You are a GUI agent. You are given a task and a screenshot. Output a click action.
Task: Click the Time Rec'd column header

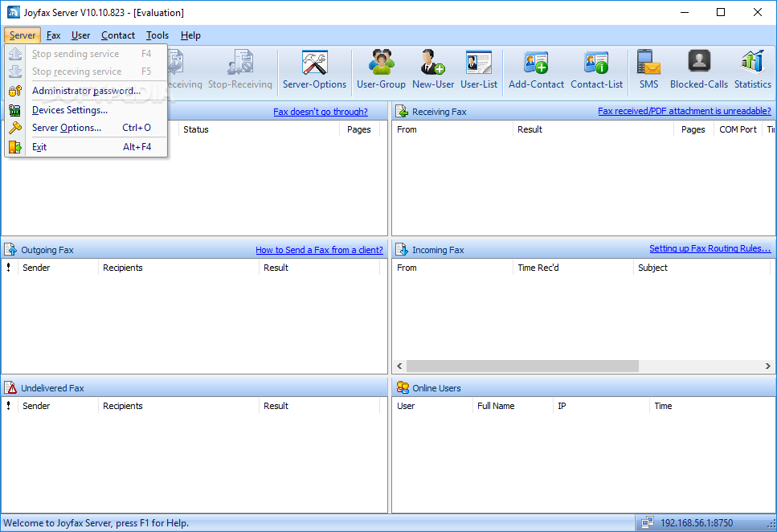(x=573, y=268)
